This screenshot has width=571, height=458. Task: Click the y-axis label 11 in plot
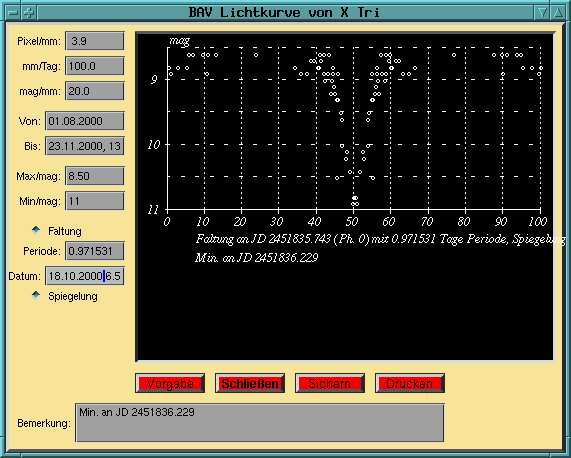pos(154,210)
